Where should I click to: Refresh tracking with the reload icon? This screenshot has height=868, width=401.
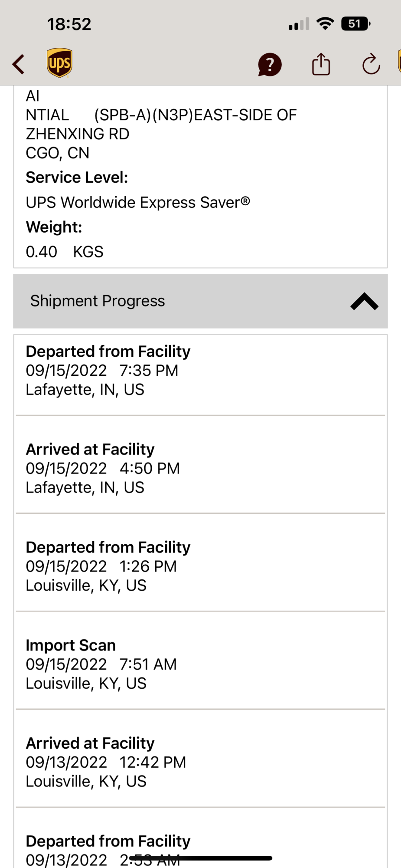371,65
